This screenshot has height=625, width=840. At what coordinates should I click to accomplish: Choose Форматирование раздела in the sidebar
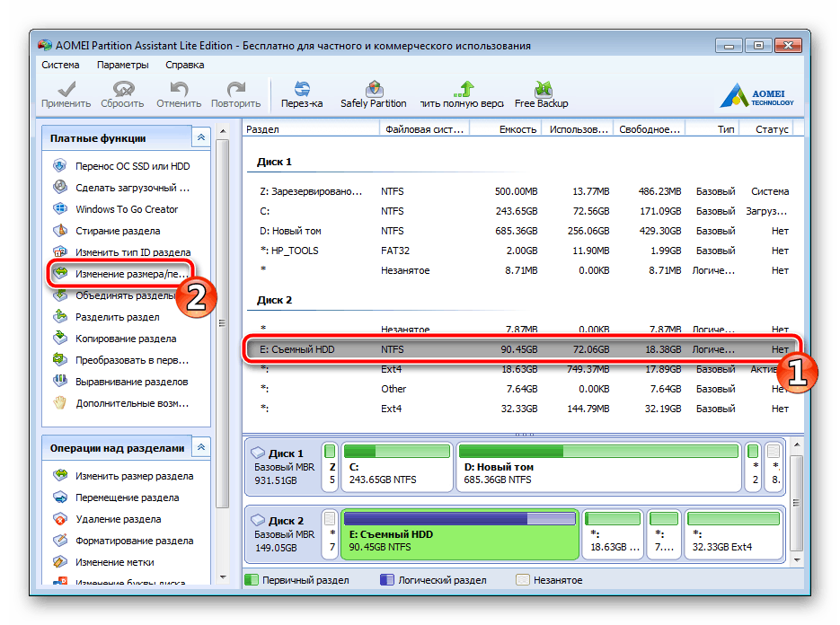click(134, 541)
